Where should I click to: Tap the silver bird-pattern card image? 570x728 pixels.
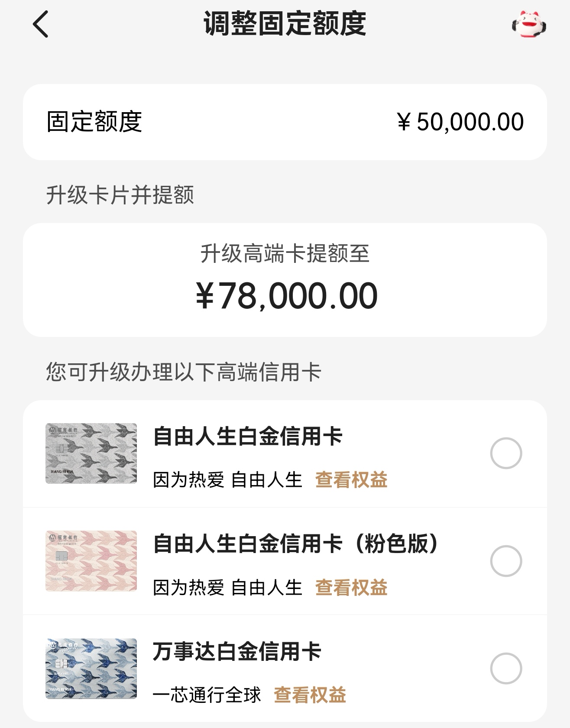[91, 453]
